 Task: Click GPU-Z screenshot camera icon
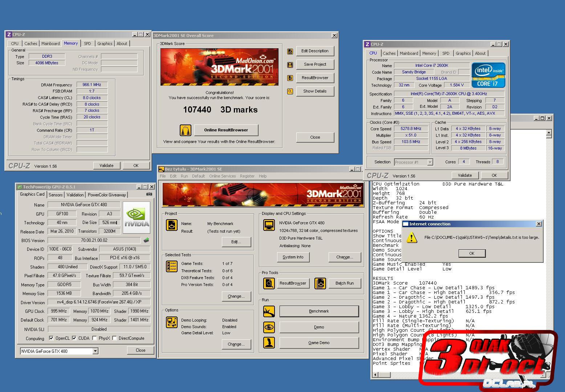click(149, 194)
